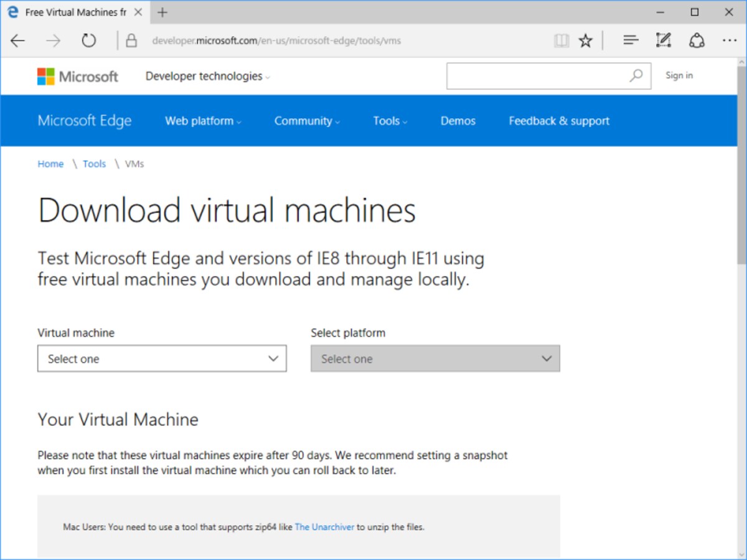The height and width of the screenshot is (560, 747).
Task: Expand the Select platform dropdown
Action: [435, 359]
